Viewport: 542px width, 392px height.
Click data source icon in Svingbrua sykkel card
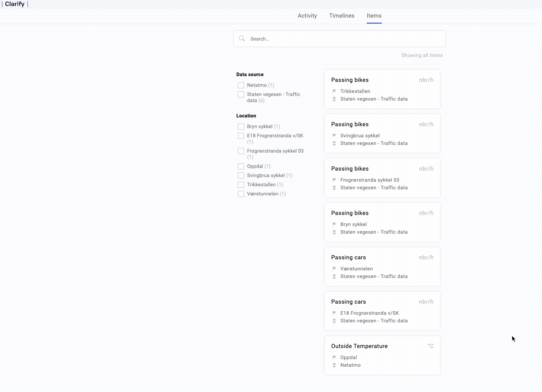point(334,143)
